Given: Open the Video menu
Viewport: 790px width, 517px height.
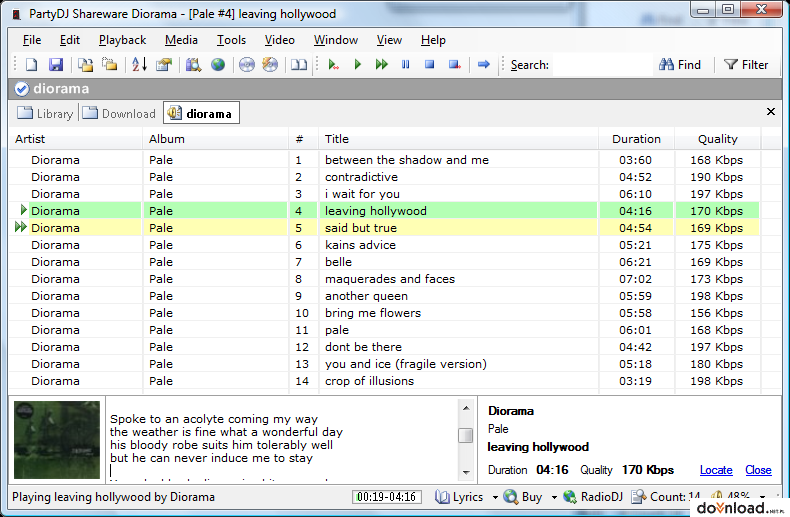Looking at the screenshot, I should 280,40.
